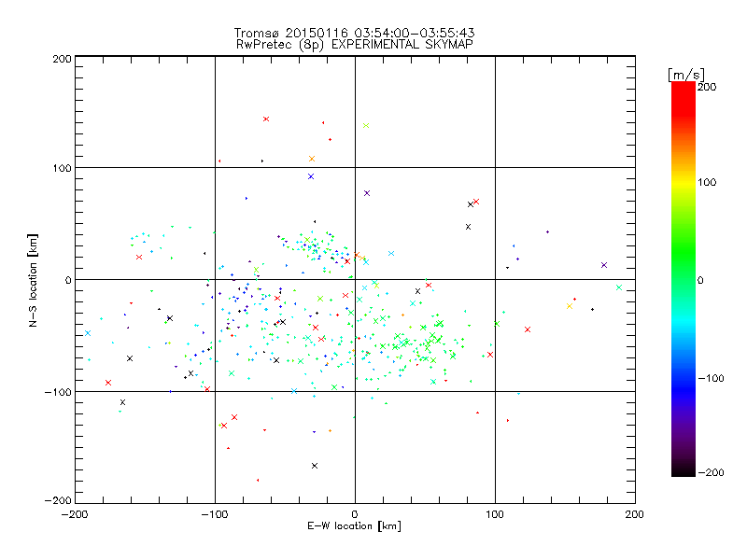Click the title line 'Tromsø 20150116 03:54:00-03:55:43'
Image resolution: width=747 pixels, height=560 pixels.
(354, 33)
